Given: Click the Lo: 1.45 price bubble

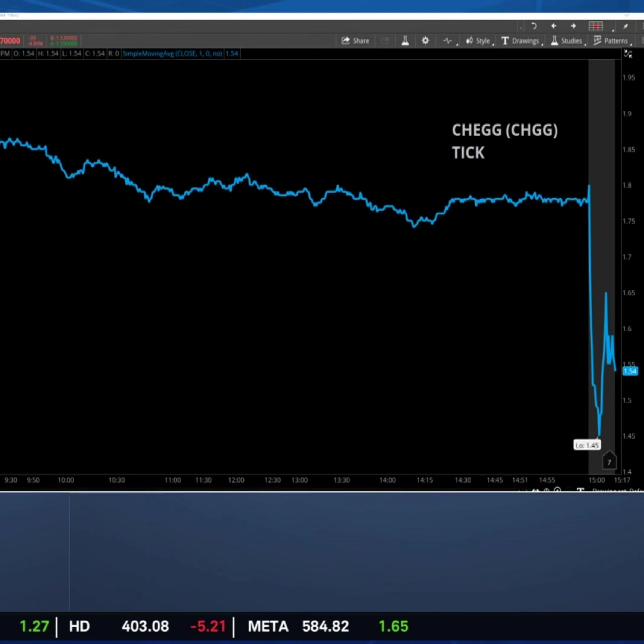Looking at the screenshot, I should 587,445.
